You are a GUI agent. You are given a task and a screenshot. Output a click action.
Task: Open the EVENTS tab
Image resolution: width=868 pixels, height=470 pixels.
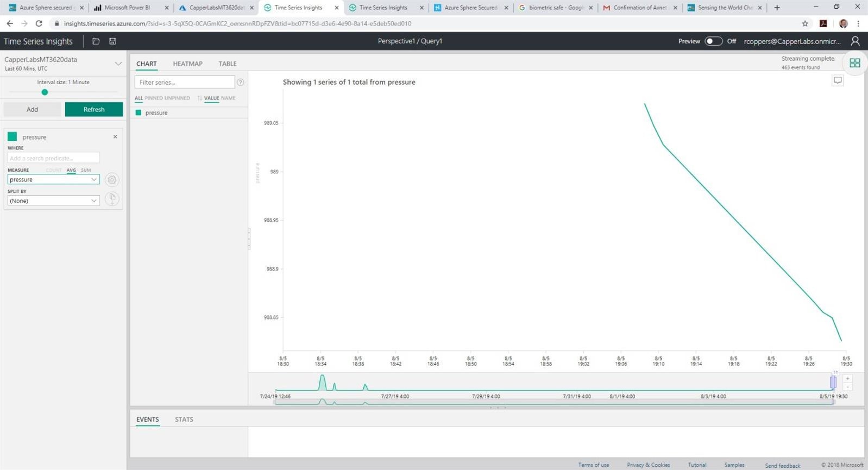(148, 419)
